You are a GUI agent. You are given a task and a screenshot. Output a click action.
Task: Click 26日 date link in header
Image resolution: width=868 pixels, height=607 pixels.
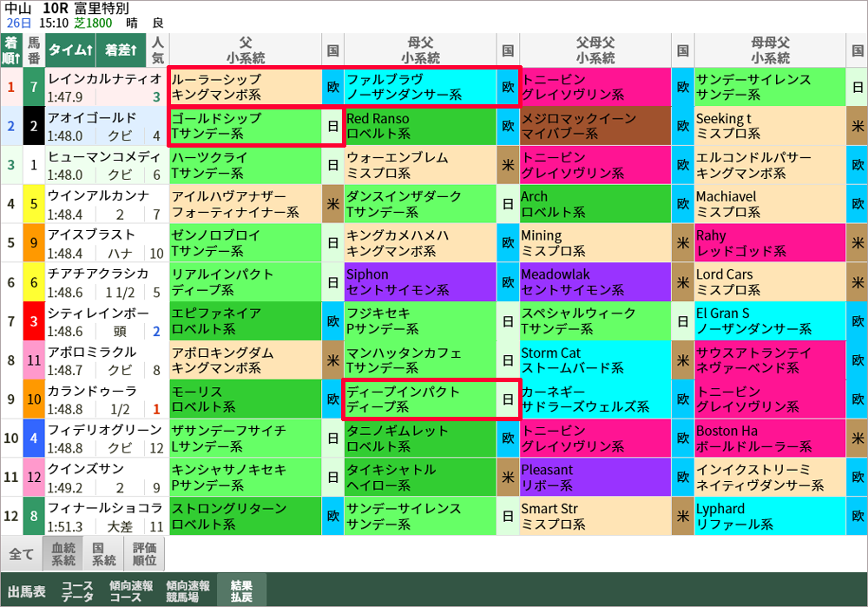click(x=19, y=23)
